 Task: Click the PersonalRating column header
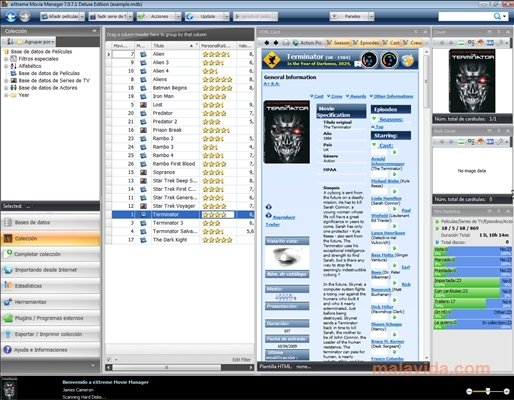coord(218,46)
